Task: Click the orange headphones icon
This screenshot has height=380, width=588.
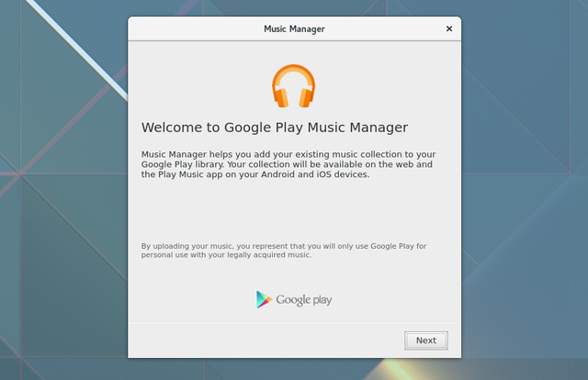Action: tap(294, 85)
